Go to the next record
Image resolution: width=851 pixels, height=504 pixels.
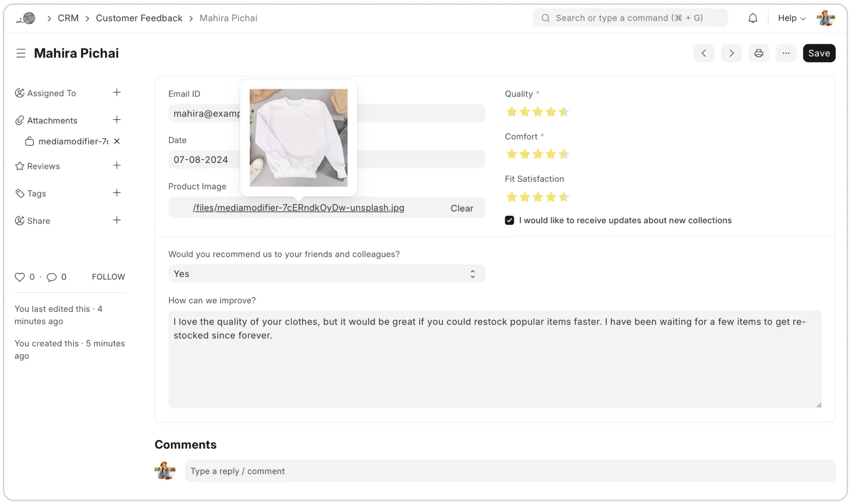[731, 53]
